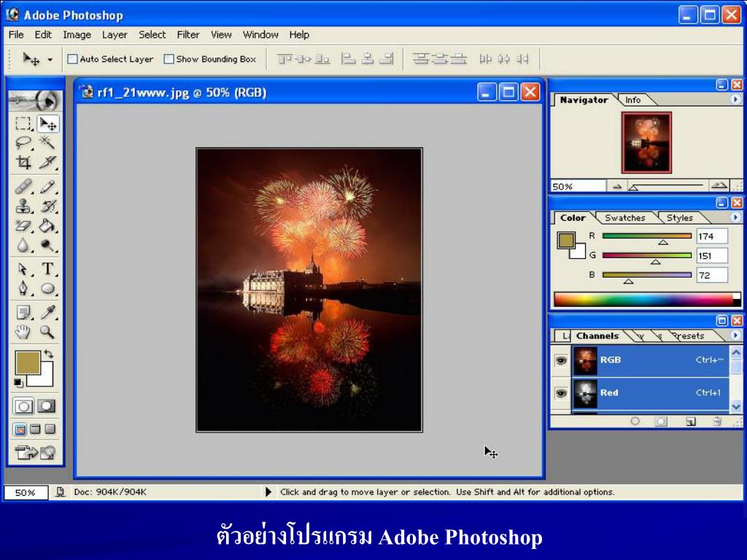Select the Notes tool
This screenshot has height=560, width=747.
(x=23, y=312)
